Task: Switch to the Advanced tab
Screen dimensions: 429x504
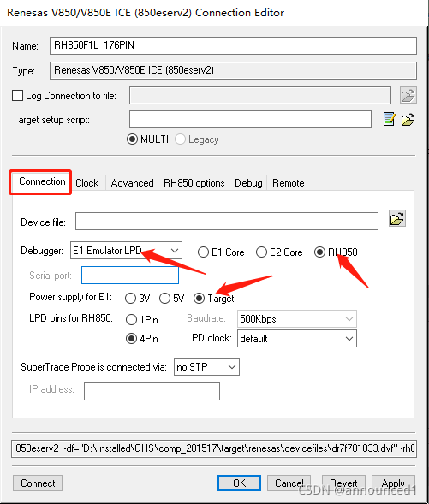Action: 132,183
